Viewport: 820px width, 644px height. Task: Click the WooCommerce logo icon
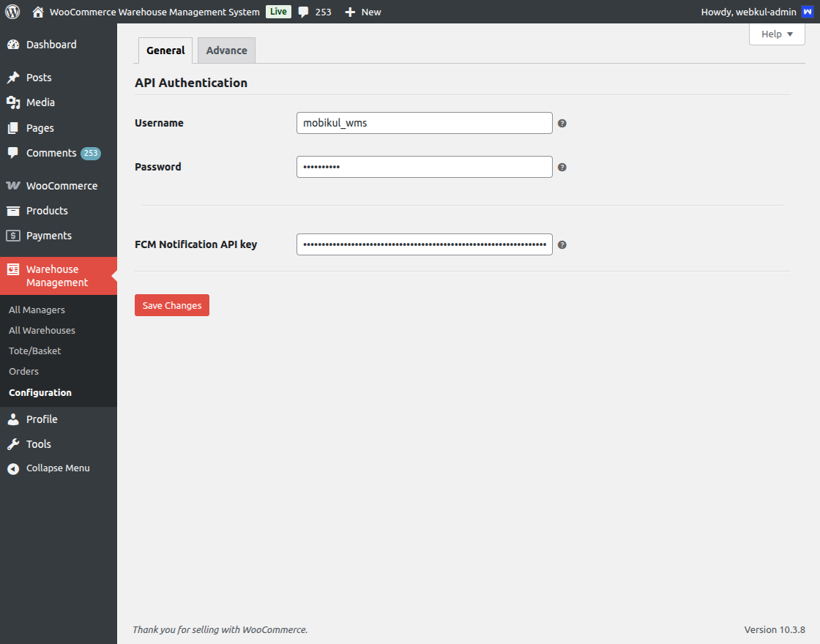(13, 186)
